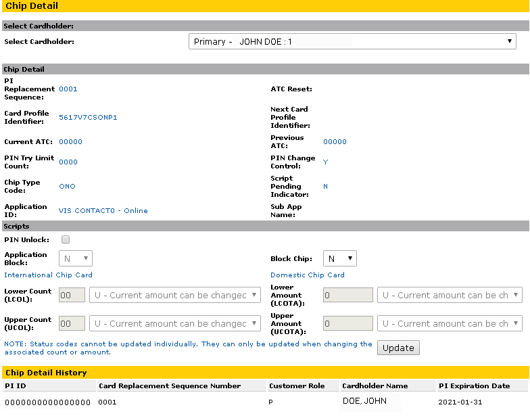530x420 pixels.
Task: Click the history row sequence number 0001
Action: point(107,402)
